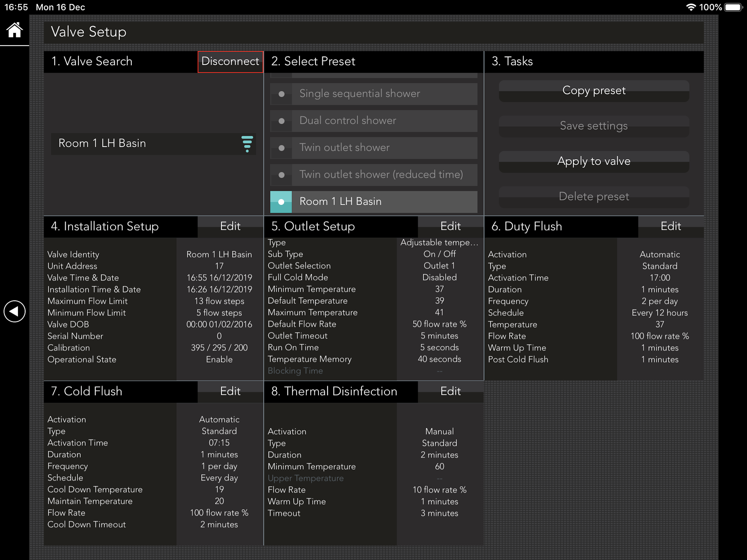The height and width of the screenshot is (560, 747).
Task: Click Thermal Disinfection Flow Rate 10 flow rate %
Action: [439, 490]
